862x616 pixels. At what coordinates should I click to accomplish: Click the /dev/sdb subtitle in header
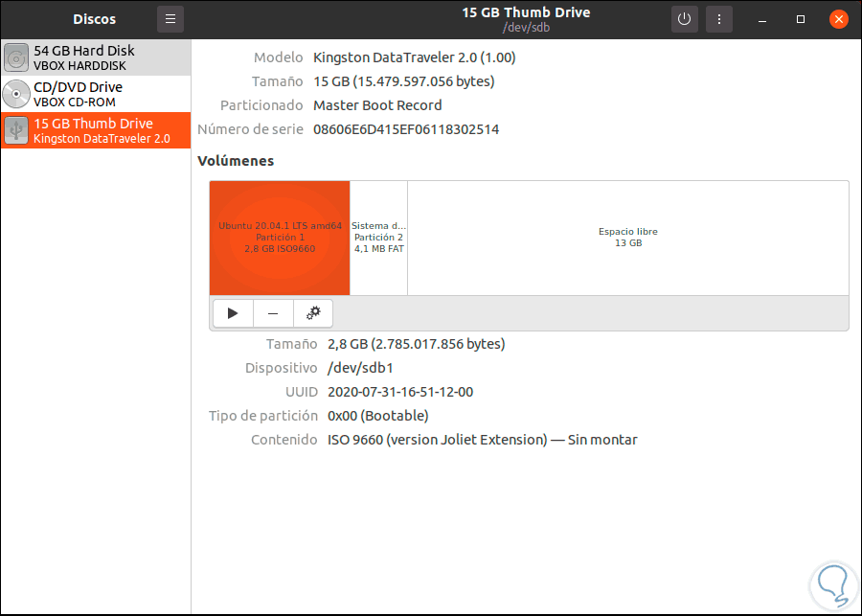pyautogui.click(x=526, y=28)
